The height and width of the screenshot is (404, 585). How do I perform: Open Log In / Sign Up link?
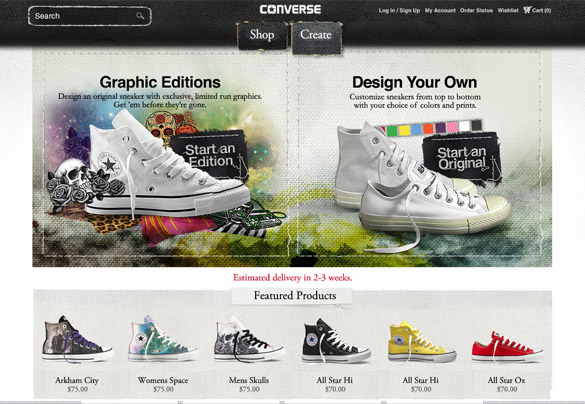click(399, 10)
